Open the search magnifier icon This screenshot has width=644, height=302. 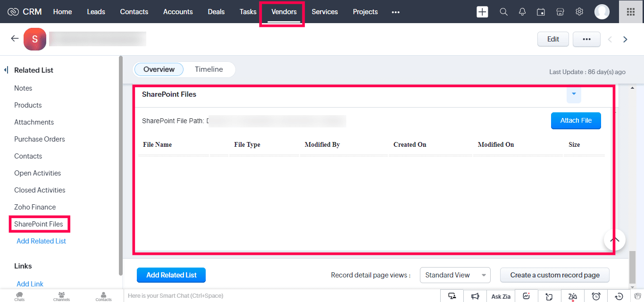click(503, 12)
